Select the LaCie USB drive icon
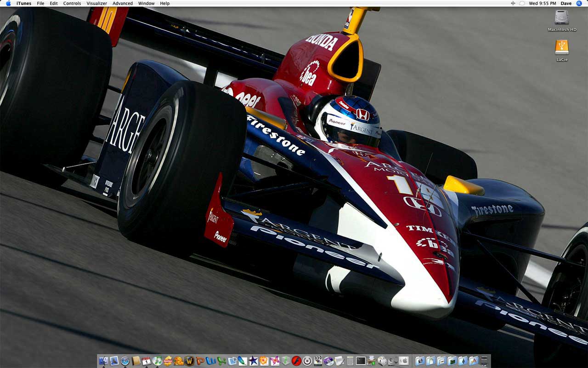This screenshot has width=588, height=368. coord(561,47)
